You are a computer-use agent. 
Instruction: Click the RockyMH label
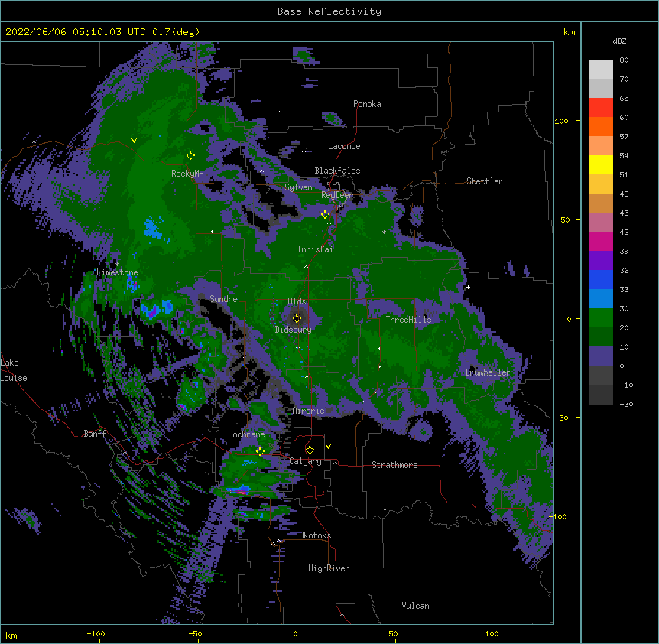tap(187, 174)
